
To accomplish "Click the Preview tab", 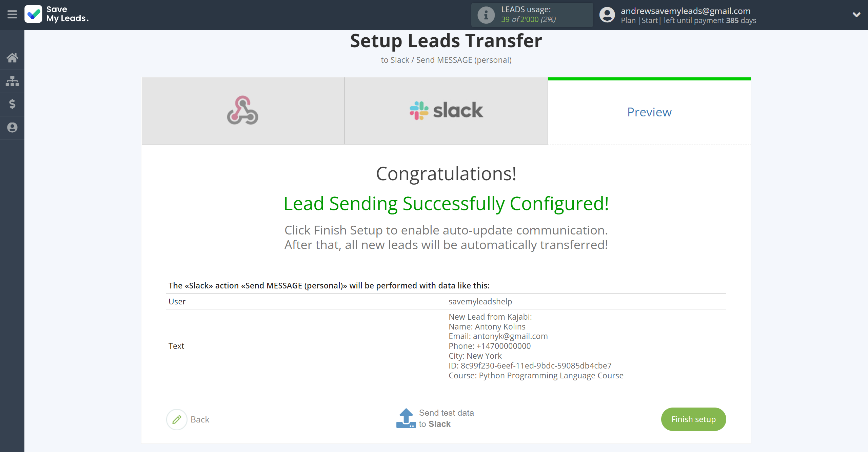I will click(x=649, y=111).
